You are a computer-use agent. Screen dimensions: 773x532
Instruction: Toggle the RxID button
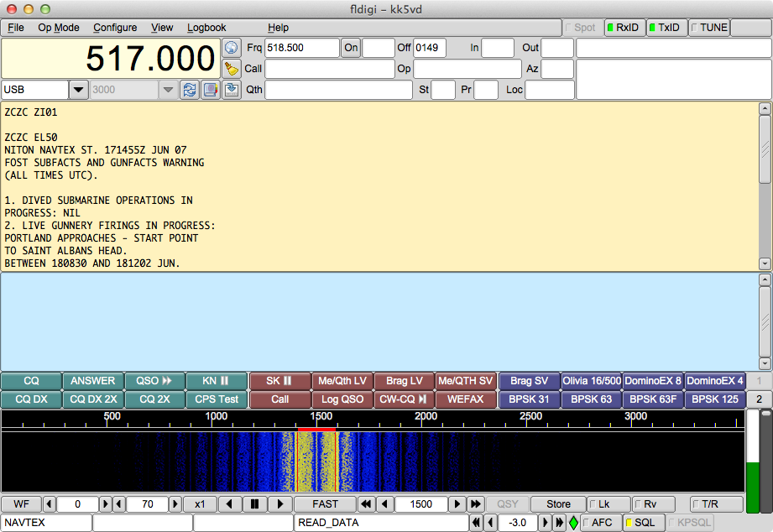click(625, 28)
